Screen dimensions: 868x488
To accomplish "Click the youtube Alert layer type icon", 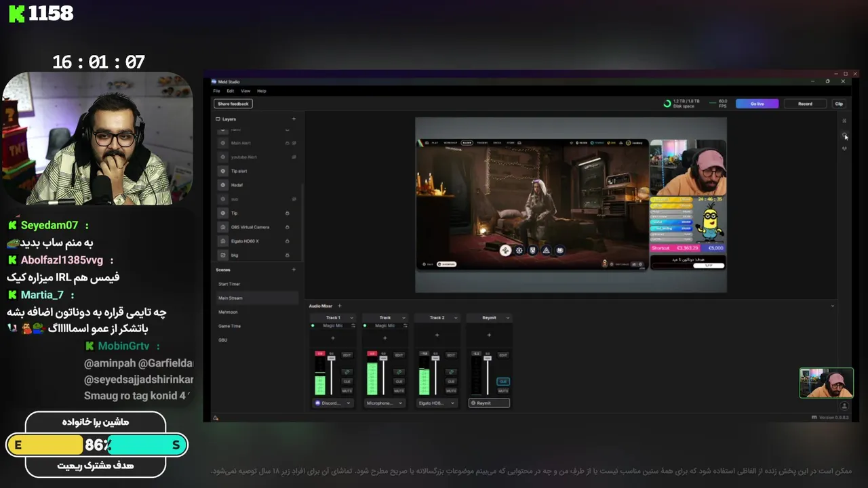I will (223, 157).
